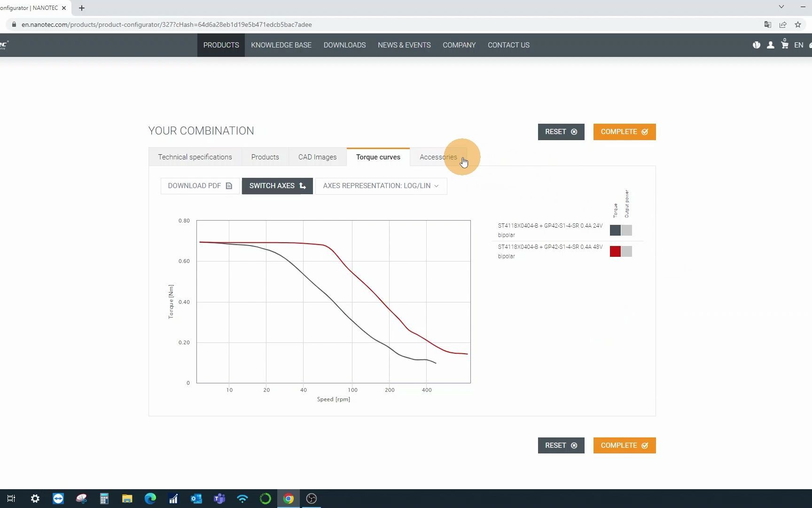
Task: Download the torque curve PDF
Action: click(x=200, y=186)
